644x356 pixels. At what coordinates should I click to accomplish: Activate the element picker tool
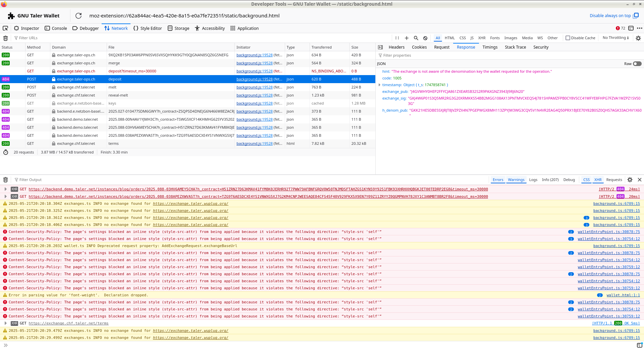(x=5, y=28)
